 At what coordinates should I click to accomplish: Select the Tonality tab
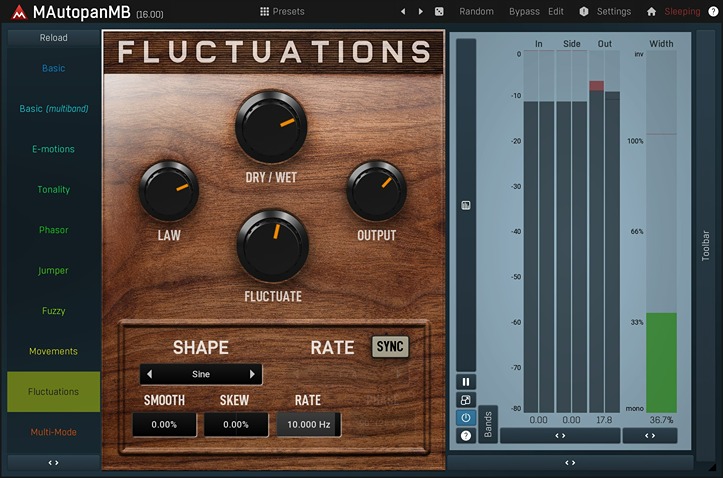click(x=53, y=189)
